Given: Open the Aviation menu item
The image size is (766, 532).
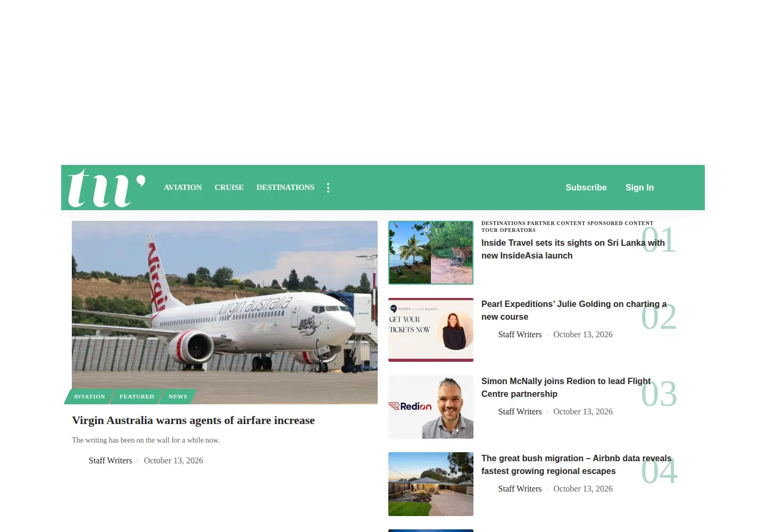Looking at the screenshot, I should [x=182, y=187].
